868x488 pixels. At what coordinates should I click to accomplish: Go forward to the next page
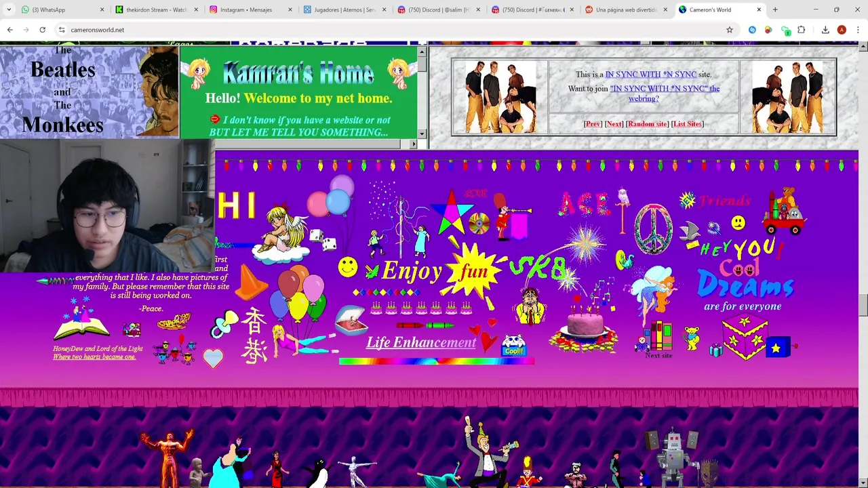click(26, 30)
